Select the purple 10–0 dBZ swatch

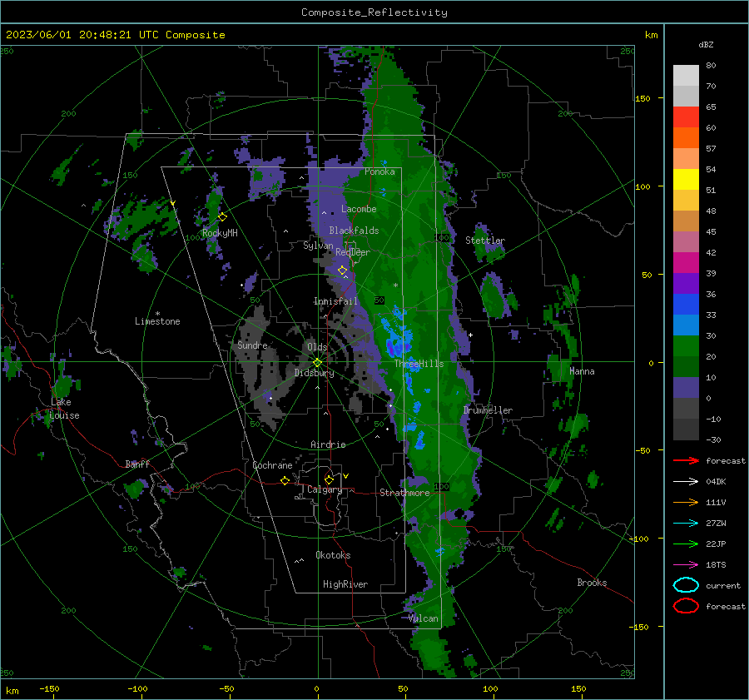pyautogui.click(x=686, y=388)
